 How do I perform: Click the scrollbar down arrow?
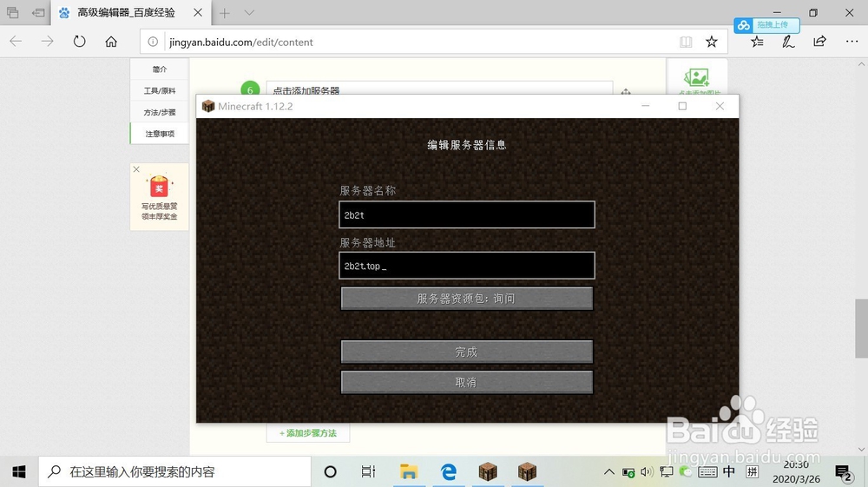[x=861, y=450]
